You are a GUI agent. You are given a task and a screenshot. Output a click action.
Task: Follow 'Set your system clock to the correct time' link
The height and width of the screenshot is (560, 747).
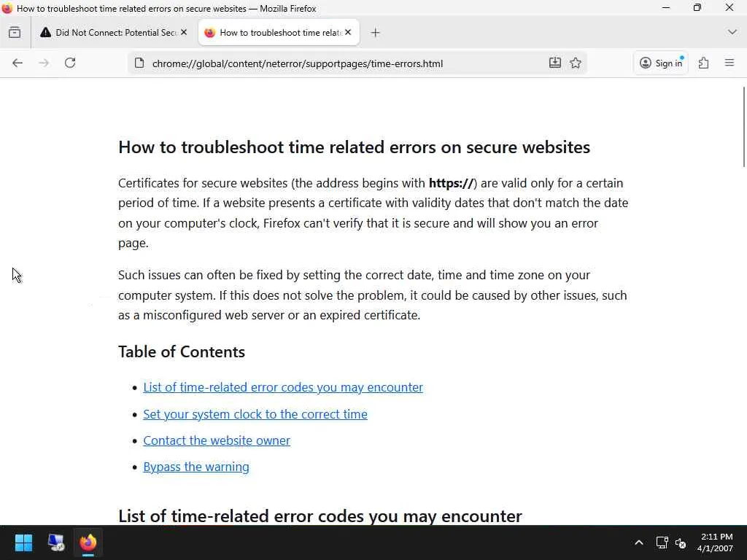pyautogui.click(x=255, y=414)
